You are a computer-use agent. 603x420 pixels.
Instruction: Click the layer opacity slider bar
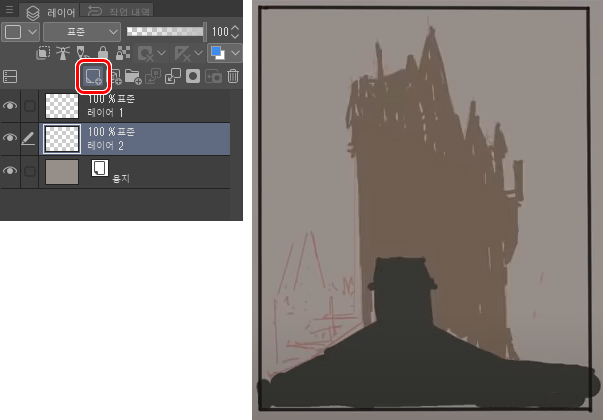click(x=165, y=31)
